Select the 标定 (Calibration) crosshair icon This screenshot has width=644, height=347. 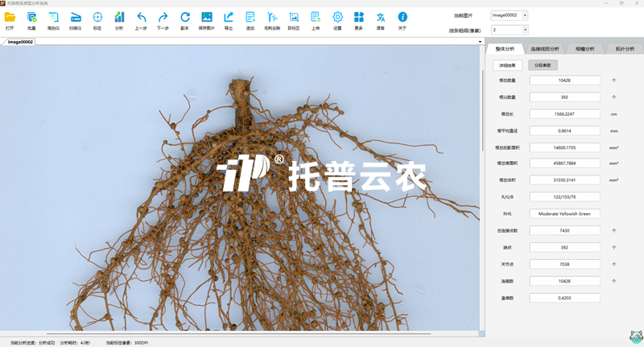pyautogui.click(x=97, y=18)
